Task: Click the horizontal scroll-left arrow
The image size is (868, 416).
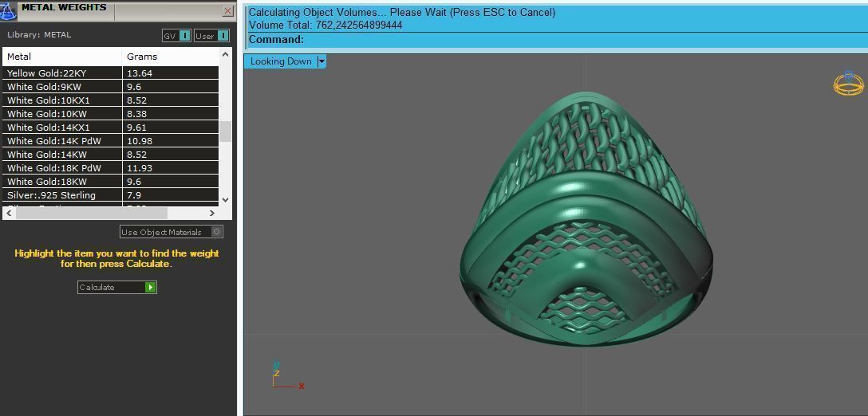Action: click(x=8, y=213)
